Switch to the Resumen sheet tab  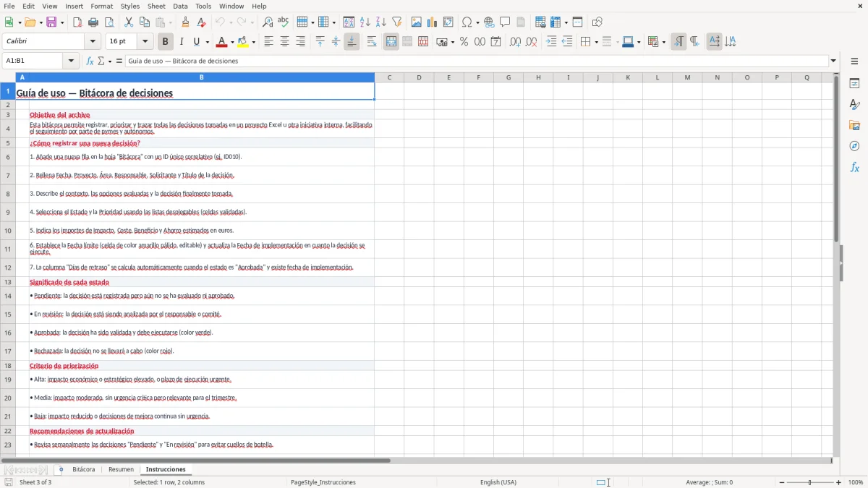point(121,470)
